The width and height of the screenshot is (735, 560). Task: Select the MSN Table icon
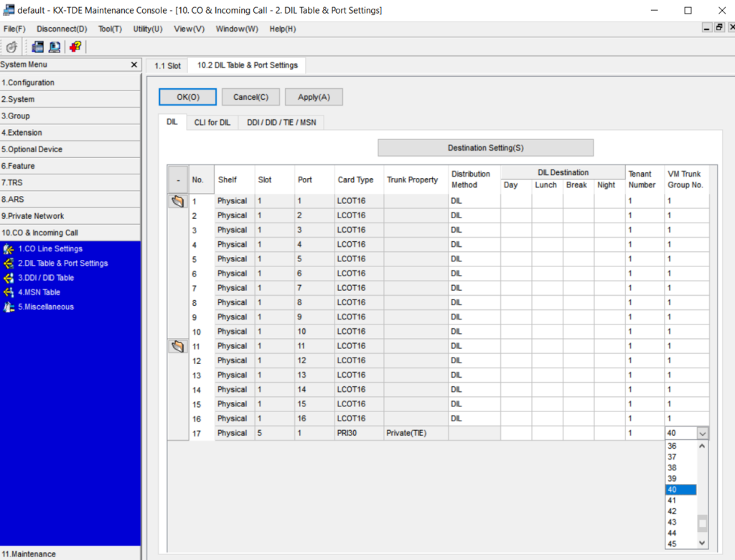tap(9, 292)
